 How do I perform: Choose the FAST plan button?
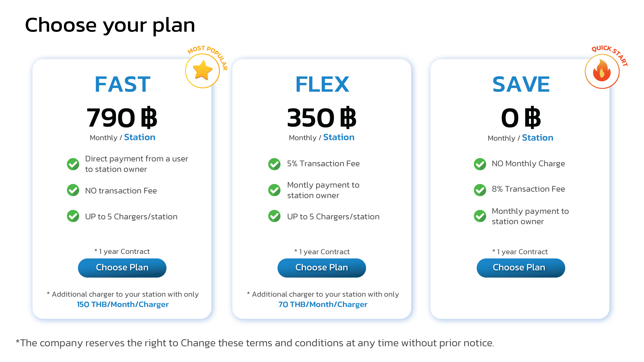122,268
